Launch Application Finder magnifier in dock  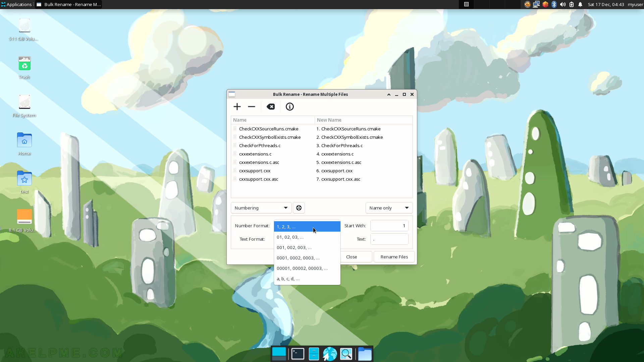click(346, 354)
